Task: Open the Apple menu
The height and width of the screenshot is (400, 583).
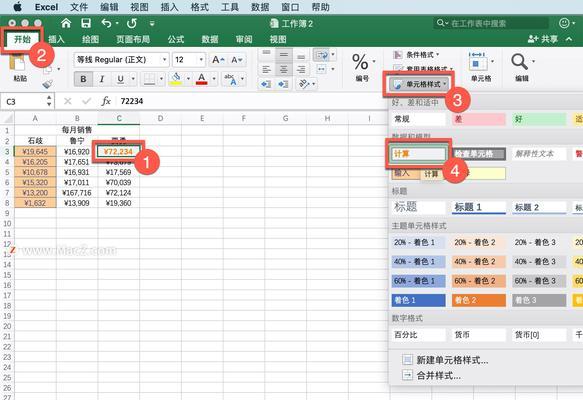Action: point(17,7)
